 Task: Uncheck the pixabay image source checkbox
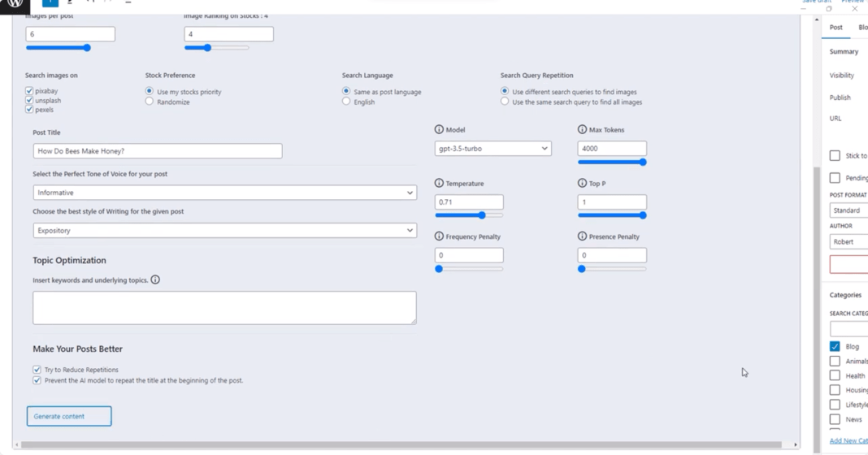pos(29,92)
